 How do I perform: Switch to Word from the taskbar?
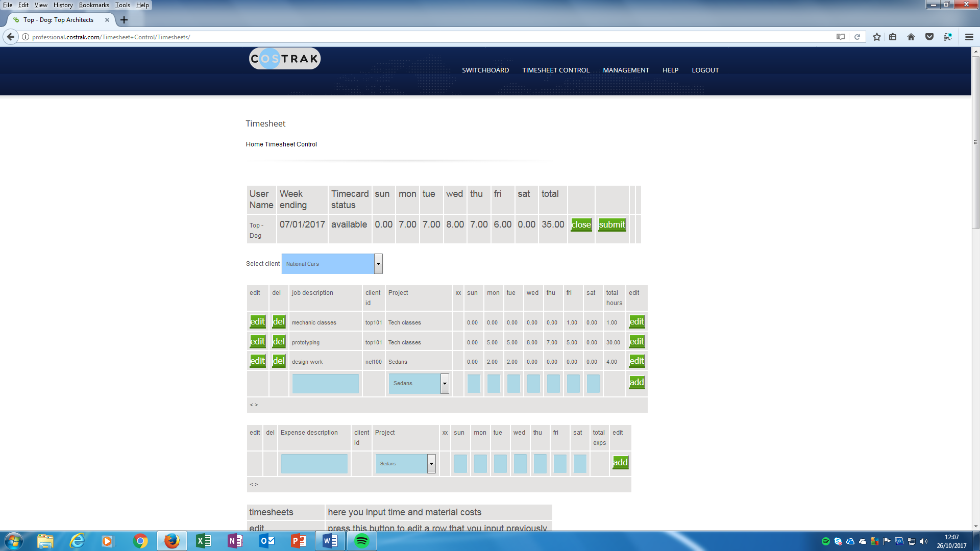(330, 541)
